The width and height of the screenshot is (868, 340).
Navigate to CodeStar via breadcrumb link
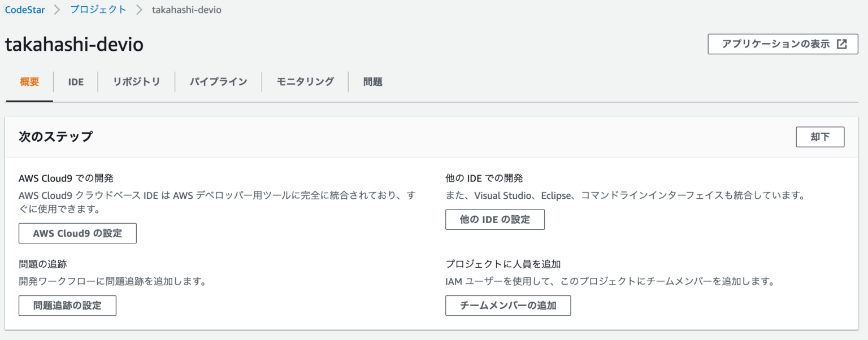25,10
